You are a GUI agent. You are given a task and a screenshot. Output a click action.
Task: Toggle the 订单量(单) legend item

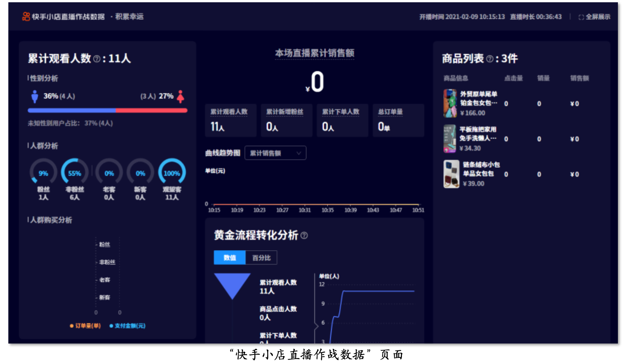pos(85,326)
